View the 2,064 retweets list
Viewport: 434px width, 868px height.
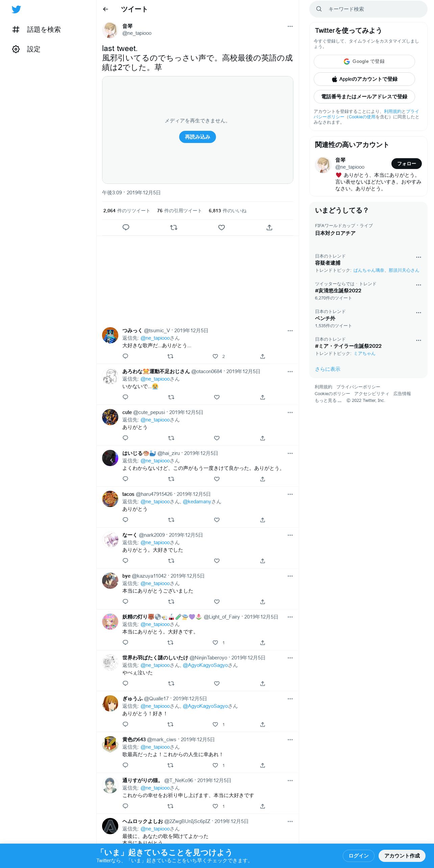tap(127, 211)
